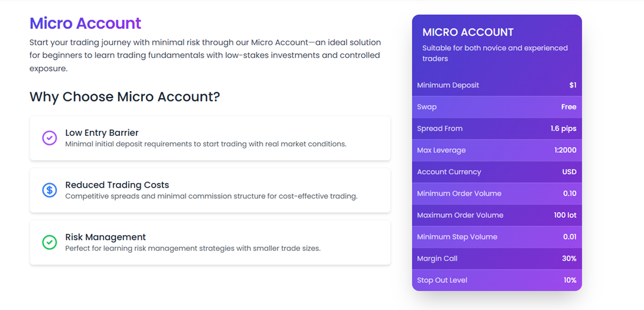Click the Swap row showing Free
Image resolution: width=644 pixels, height=310 pixels.
(x=497, y=107)
